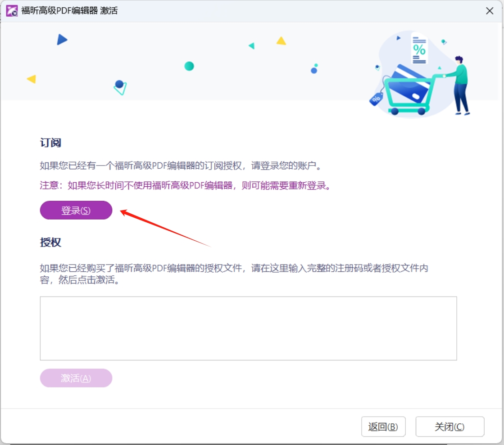Click the blue play-shaped triangle in banner
Viewport: 504px width, 445px height.
click(x=62, y=40)
